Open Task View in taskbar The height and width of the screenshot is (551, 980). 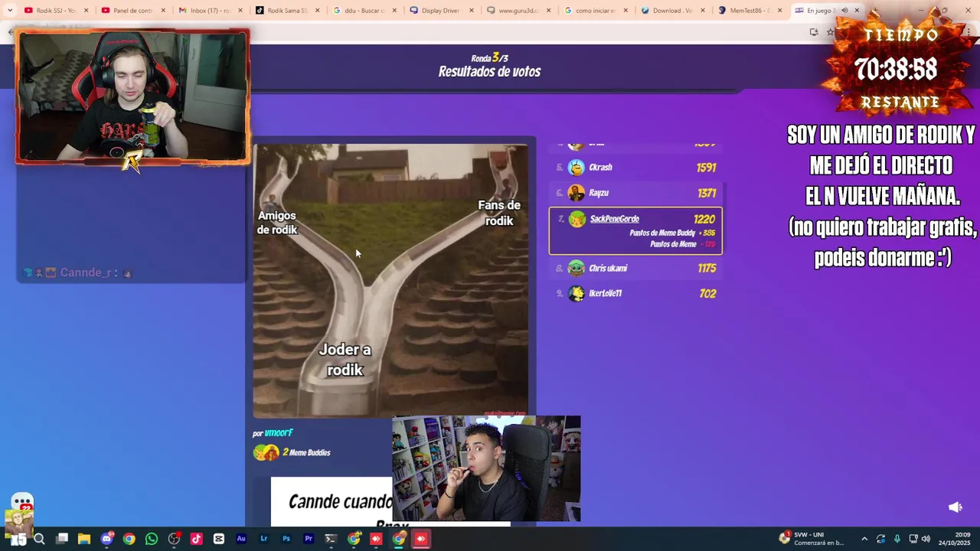pyautogui.click(x=62, y=539)
